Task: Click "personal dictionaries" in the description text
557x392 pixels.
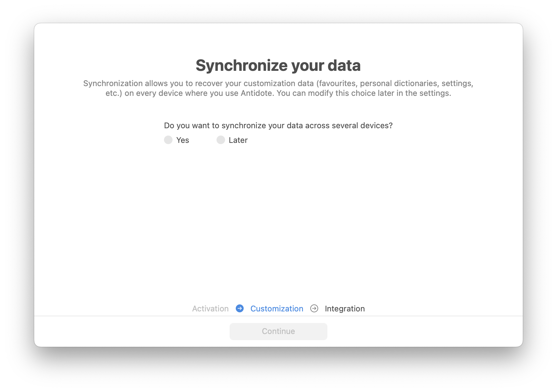Action: pos(399,83)
